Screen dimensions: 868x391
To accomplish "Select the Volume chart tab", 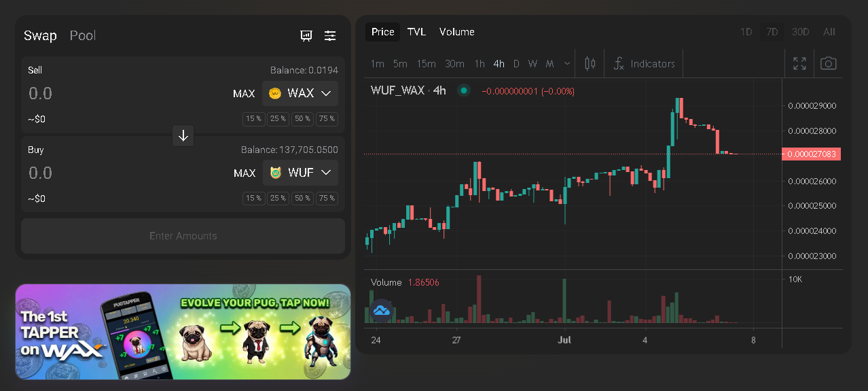I will click(457, 32).
